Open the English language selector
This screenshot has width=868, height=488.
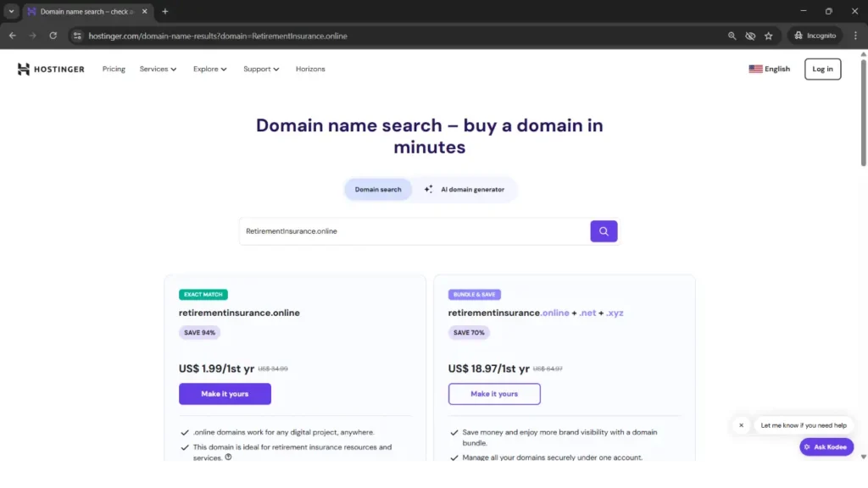click(x=769, y=69)
